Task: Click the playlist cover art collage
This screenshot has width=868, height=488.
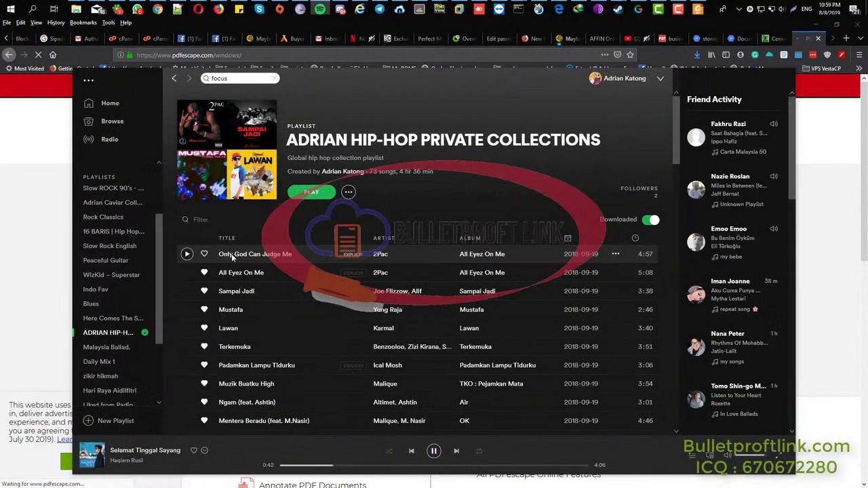Action: (x=226, y=150)
